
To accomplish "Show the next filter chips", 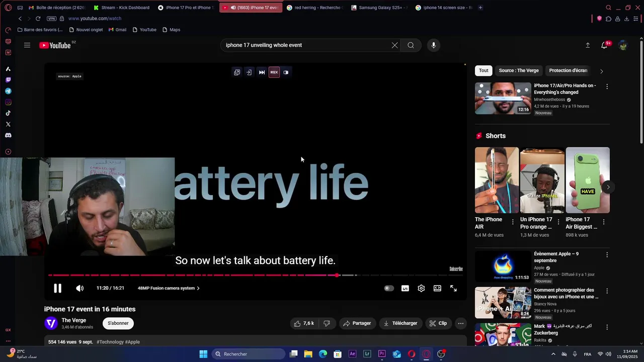I will pyautogui.click(x=601, y=71).
